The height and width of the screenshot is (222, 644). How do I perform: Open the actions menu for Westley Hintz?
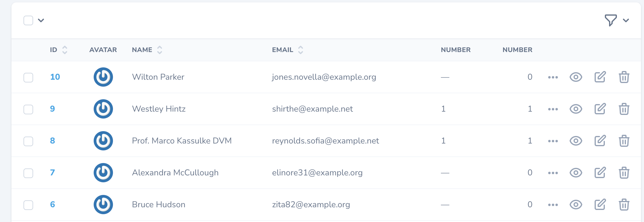click(x=553, y=109)
